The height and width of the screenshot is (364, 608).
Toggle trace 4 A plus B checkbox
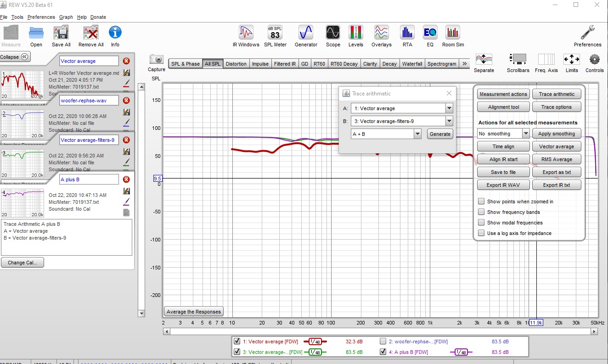pyautogui.click(x=383, y=352)
